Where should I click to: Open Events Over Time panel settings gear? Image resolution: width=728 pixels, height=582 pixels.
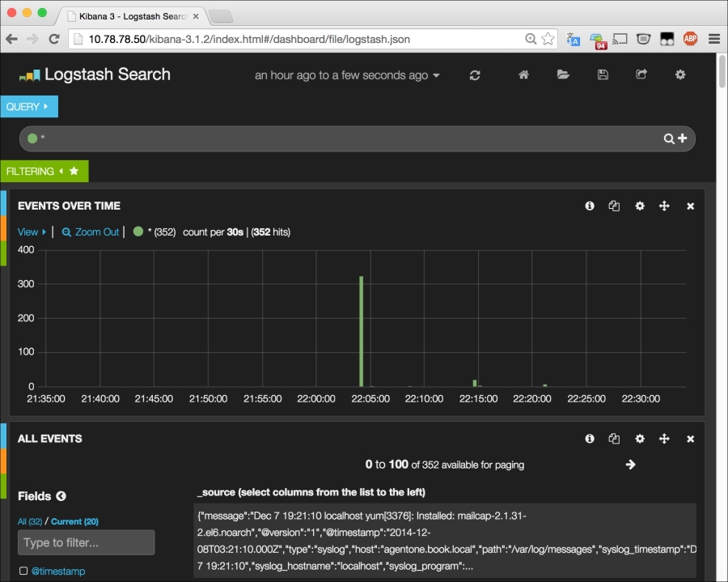pyautogui.click(x=639, y=206)
